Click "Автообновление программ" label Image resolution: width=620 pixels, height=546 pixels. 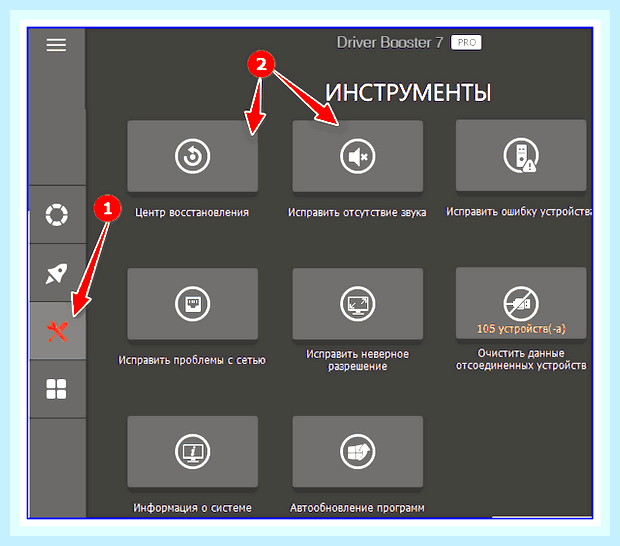point(357,508)
